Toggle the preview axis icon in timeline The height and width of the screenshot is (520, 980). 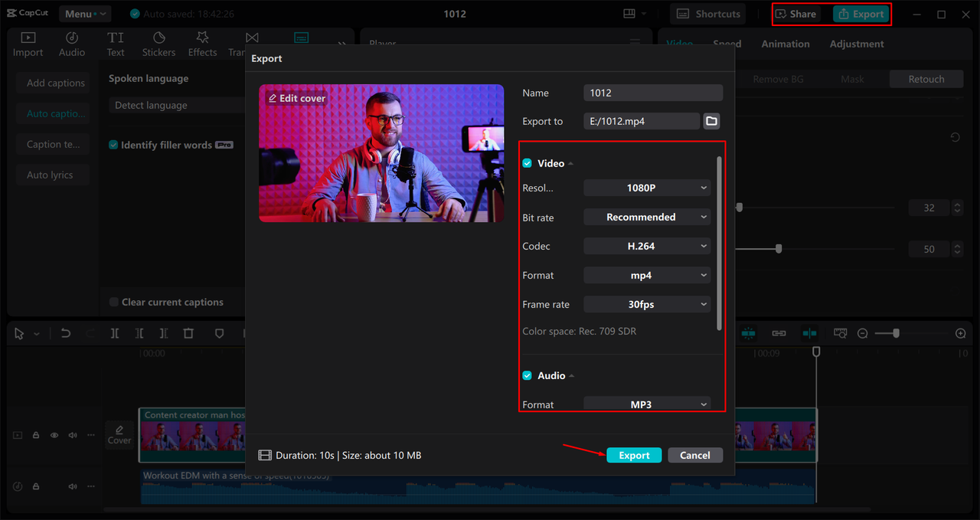[x=809, y=333]
